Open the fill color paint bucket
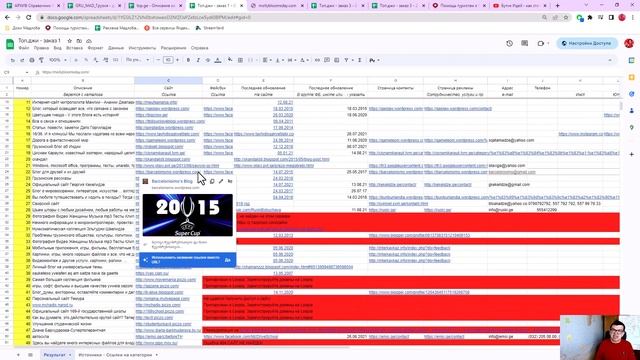The height and width of the screenshot is (360, 640). (230, 60)
